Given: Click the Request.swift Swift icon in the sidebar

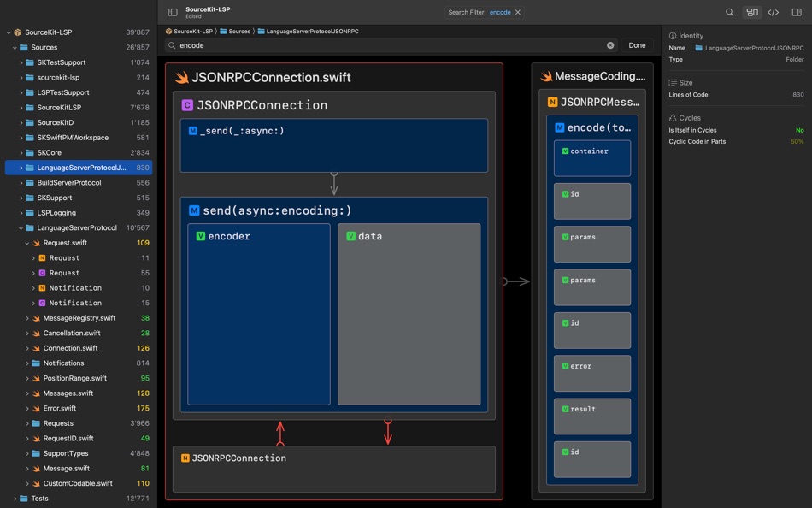Looking at the screenshot, I should click(36, 243).
